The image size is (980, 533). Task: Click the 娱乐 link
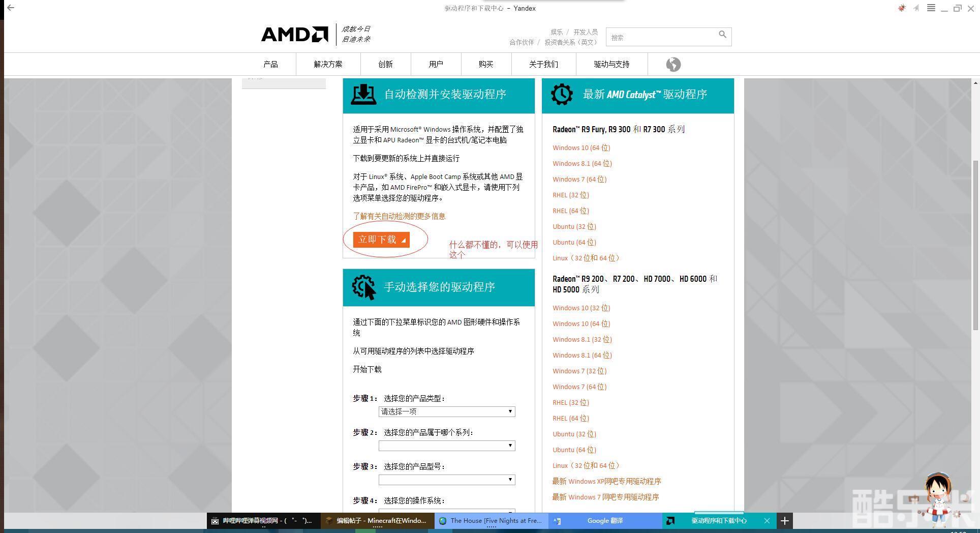point(557,32)
